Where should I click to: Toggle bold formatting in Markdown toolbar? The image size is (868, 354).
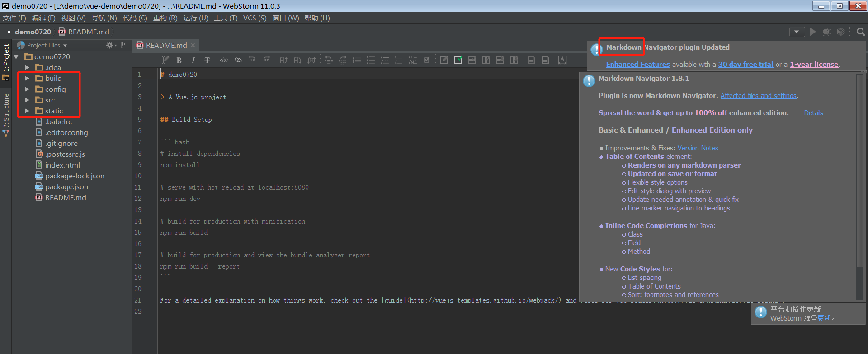[179, 60]
